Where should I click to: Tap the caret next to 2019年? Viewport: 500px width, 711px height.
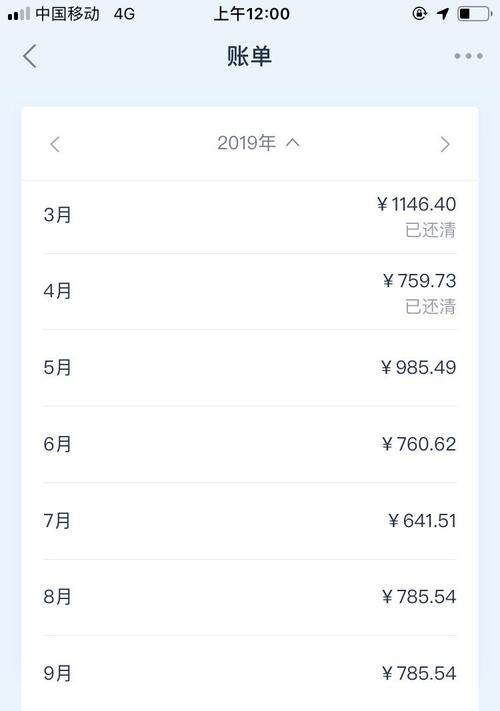point(293,143)
